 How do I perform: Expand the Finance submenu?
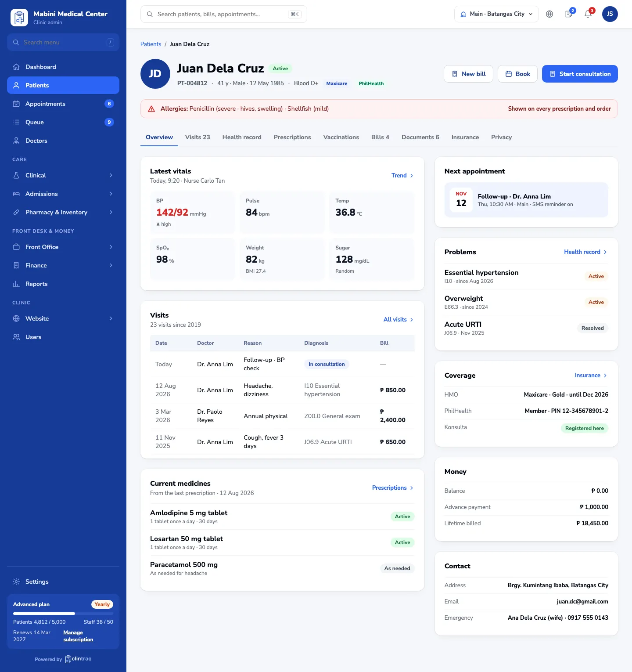click(x=63, y=265)
